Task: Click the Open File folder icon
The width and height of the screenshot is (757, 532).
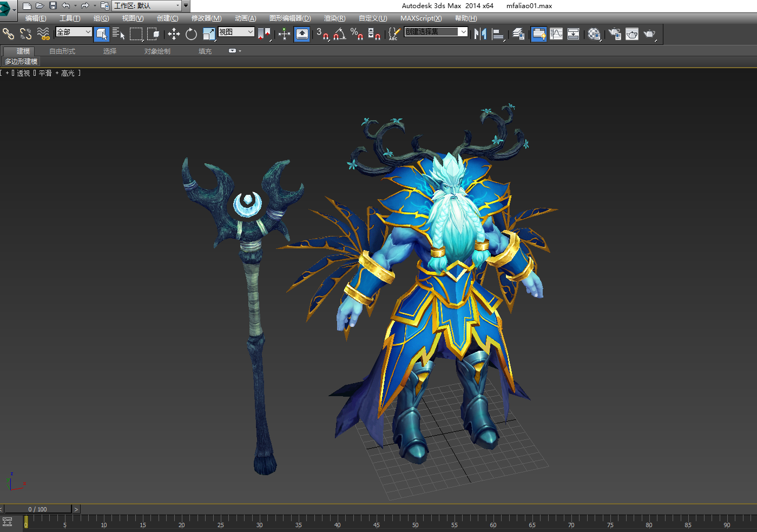Action: click(40, 6)
